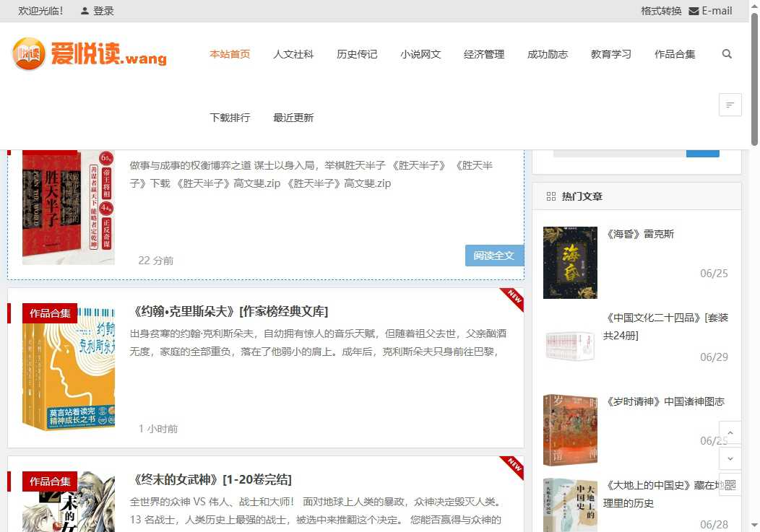760x532 pixels.
Task: Click the back-to-top arrow icon
Action: point(730,432)
